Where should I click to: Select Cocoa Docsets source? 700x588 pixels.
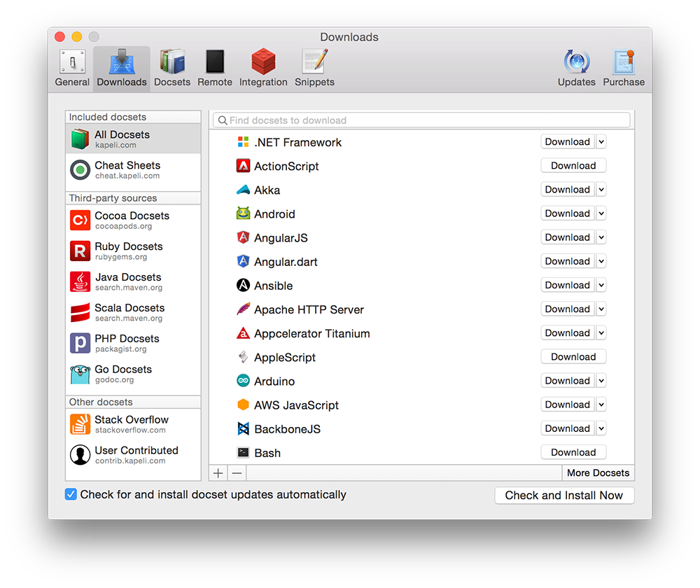point(133,220)
